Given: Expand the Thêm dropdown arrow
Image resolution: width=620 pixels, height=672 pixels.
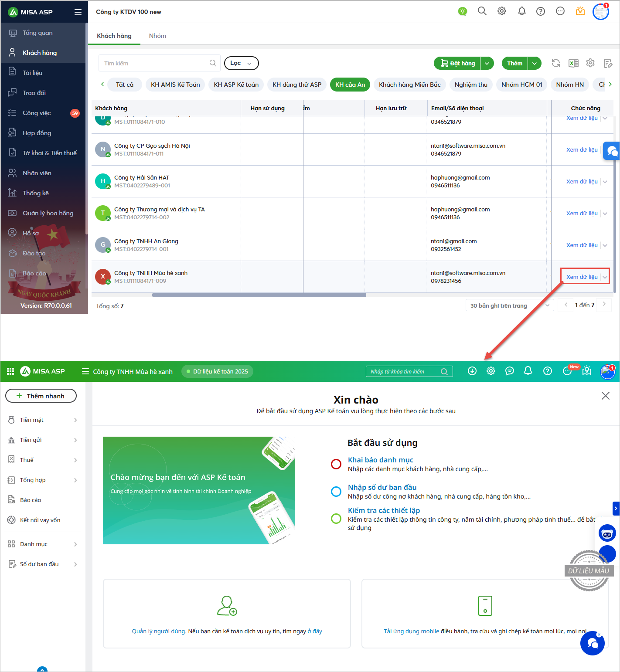Looking at the screenshot, I should (x=535, y=63).
